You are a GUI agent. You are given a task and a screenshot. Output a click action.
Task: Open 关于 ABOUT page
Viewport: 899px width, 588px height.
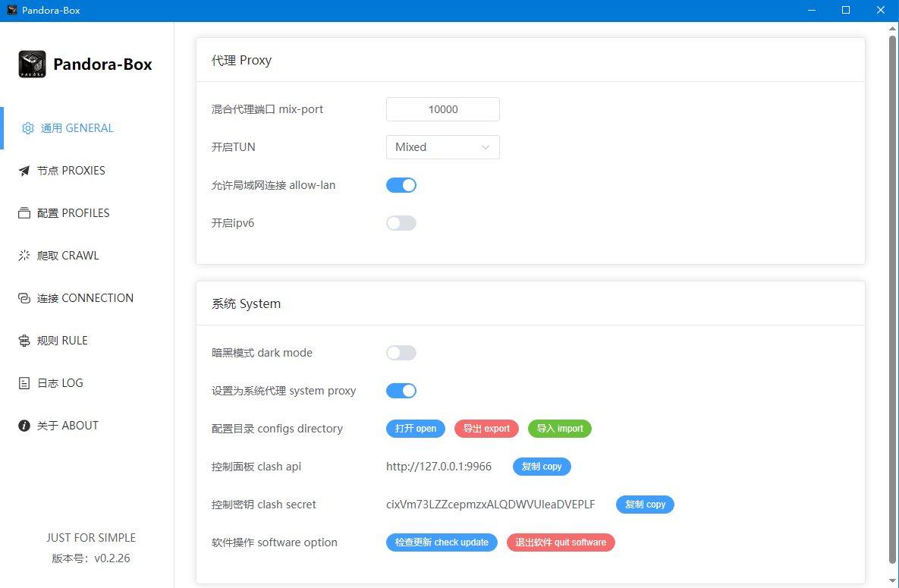(x=87, y=425)
